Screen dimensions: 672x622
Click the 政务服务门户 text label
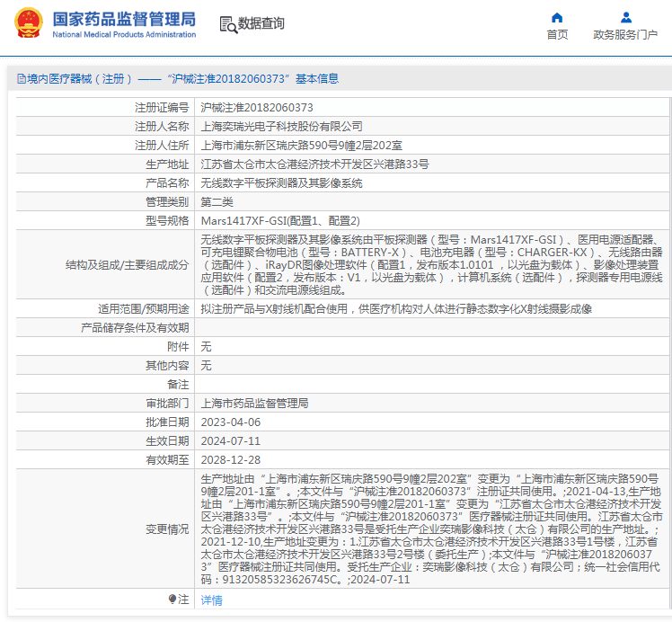[x=625, y=35]
